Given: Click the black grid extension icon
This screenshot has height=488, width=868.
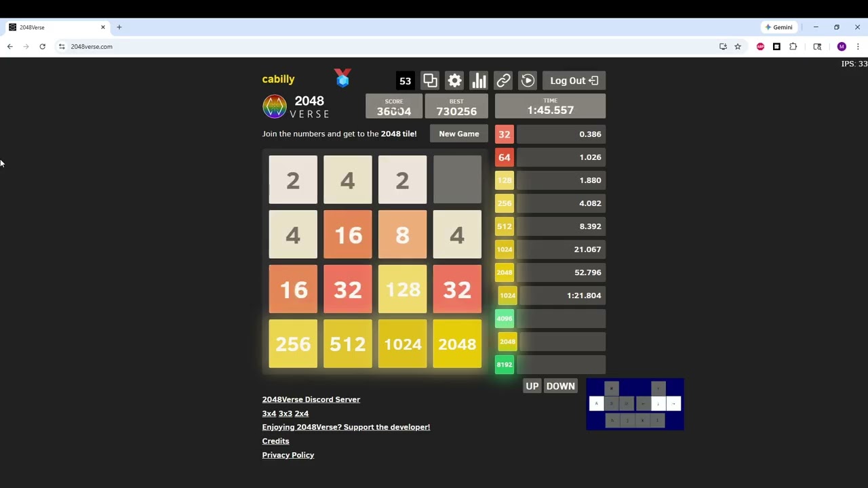Looking at the screenshot, I should tap(776, 47).
